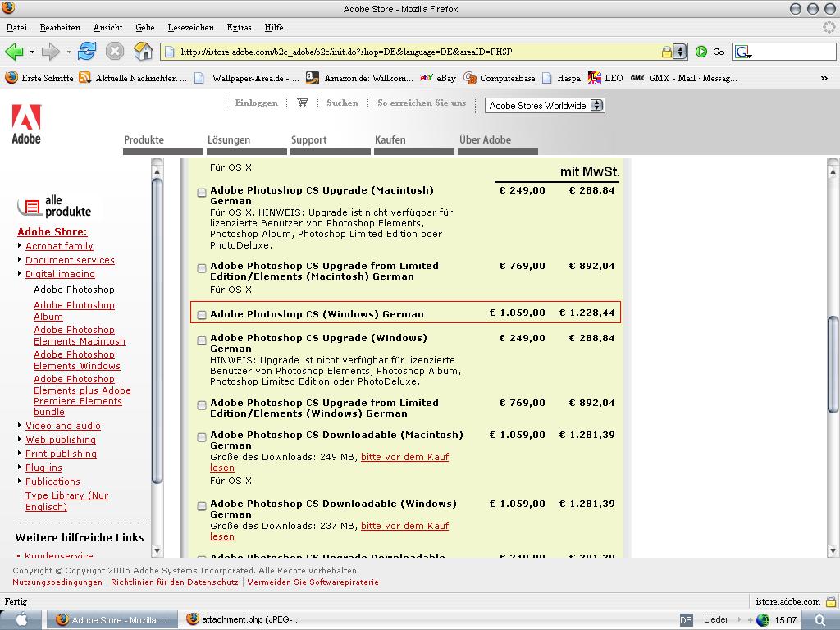The image size is (840, 630).
Task: Click the Firefox throbber icon
Action: point(829,27)
